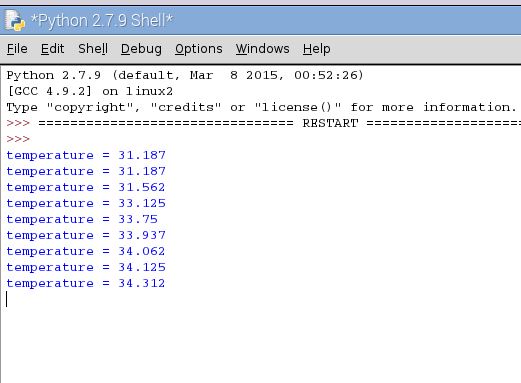This screenshot has width=521, height=383.
Task: Open the Debug menu
Action: (x=141, y=49)
